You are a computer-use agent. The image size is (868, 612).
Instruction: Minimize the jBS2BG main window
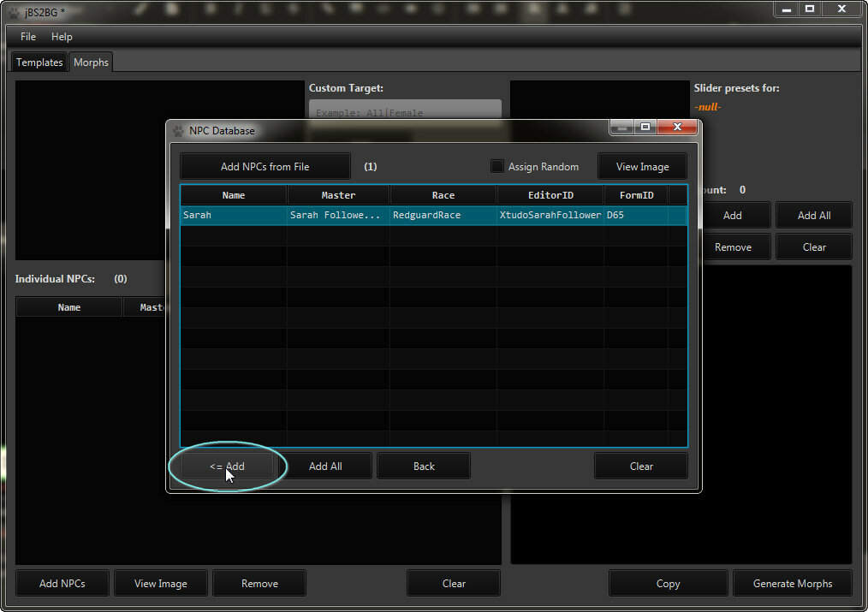point(786,9)
